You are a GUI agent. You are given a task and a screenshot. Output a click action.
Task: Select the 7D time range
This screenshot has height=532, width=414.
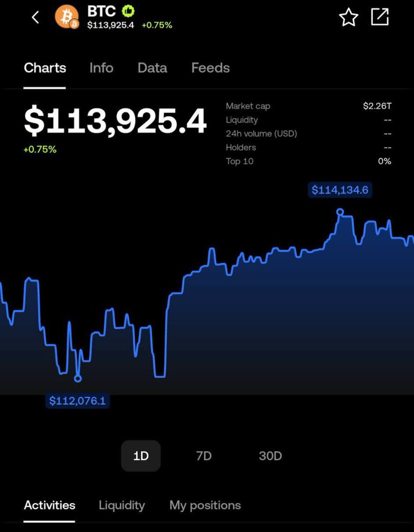(x=204, y=456)
